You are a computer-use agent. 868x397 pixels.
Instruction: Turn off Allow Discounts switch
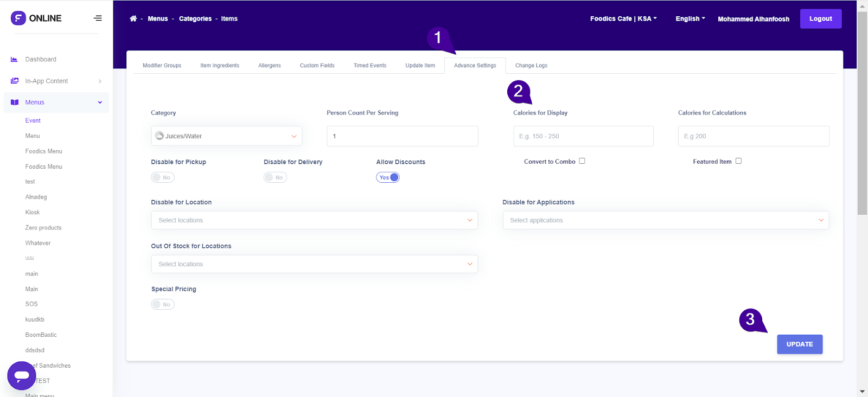[388, 177]
